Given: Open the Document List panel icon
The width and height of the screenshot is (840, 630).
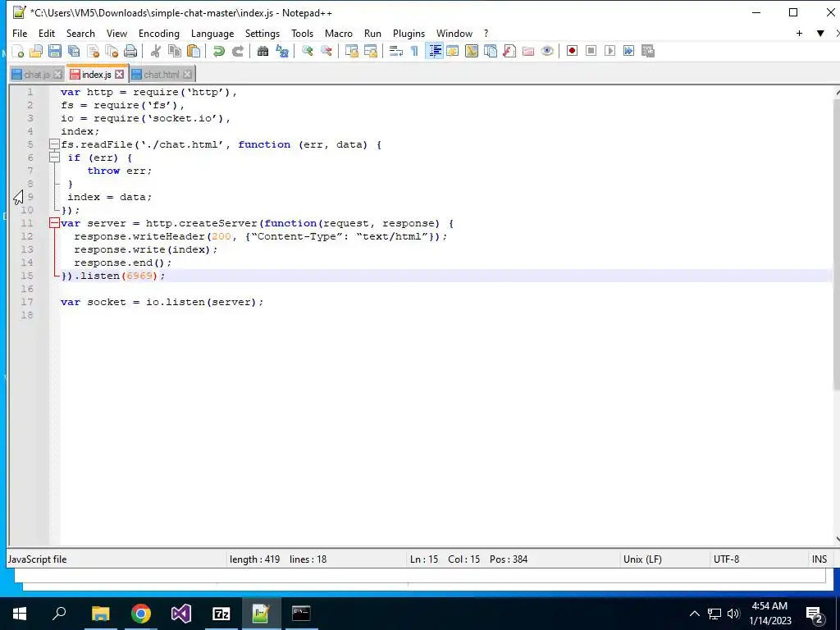Looking at the screenshot, I should pyautogui.click(x=491, y=51).
